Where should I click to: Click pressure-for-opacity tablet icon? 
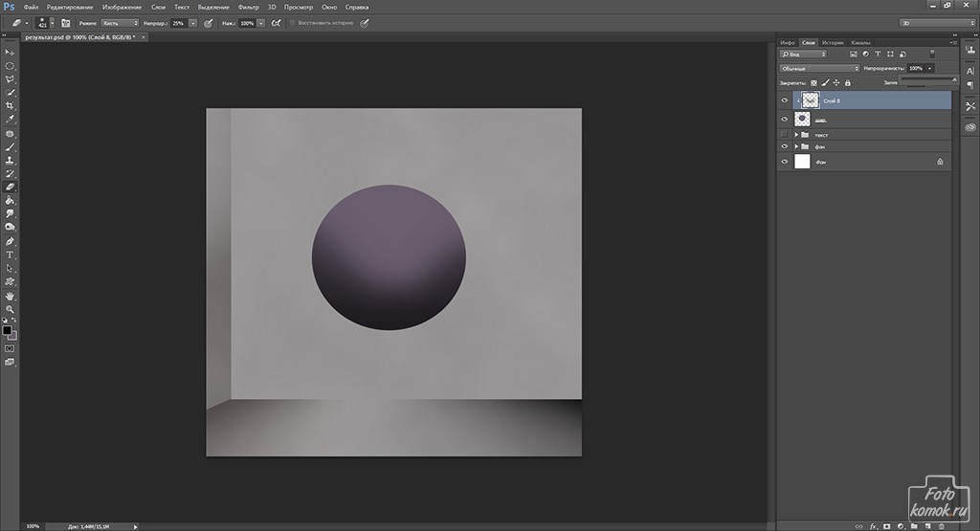point(208,23)
